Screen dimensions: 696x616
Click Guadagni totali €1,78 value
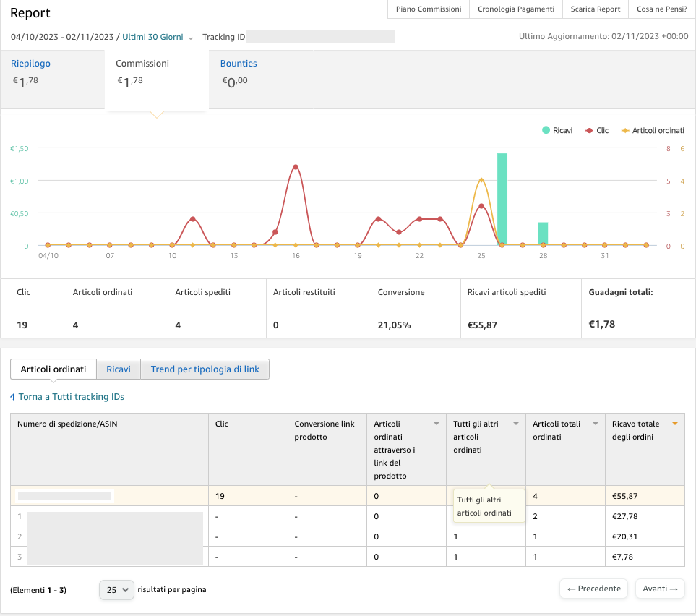[x=601, y=324]
